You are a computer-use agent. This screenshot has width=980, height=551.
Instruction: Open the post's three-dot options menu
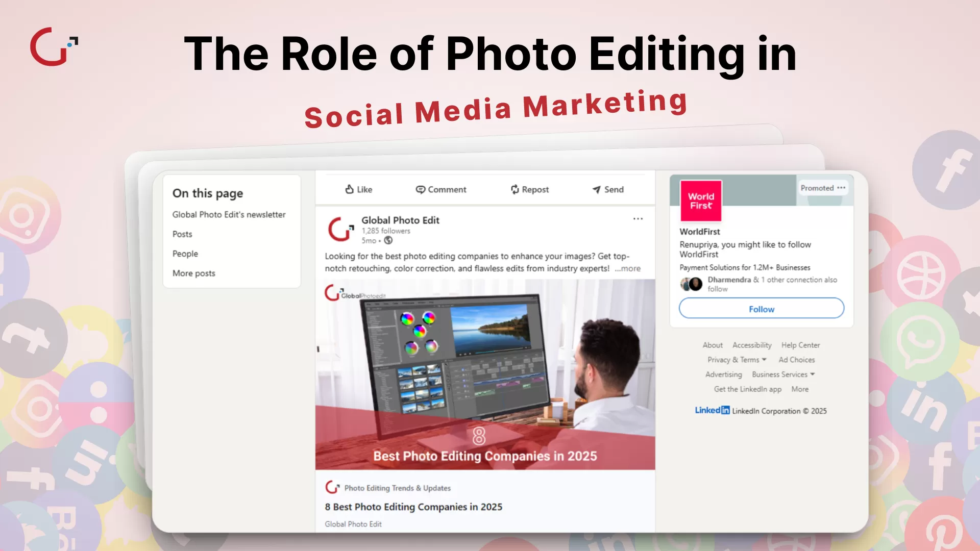coord(638,218)
